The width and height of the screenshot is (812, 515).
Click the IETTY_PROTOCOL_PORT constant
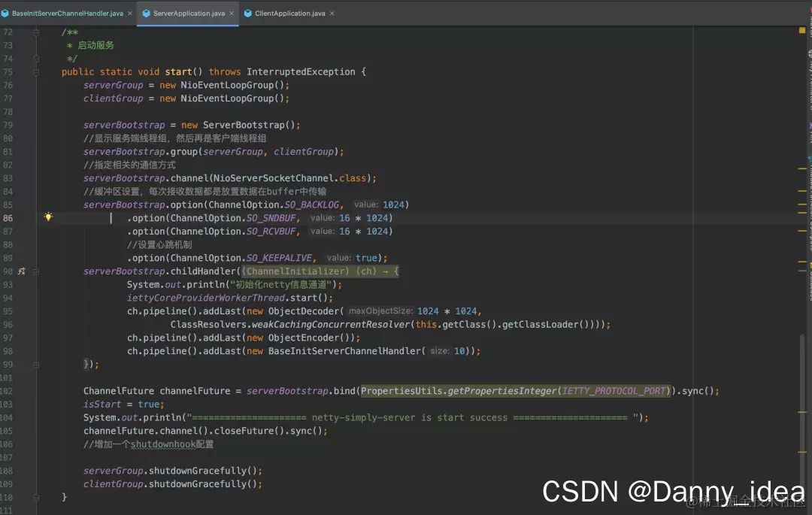[614, 391]
